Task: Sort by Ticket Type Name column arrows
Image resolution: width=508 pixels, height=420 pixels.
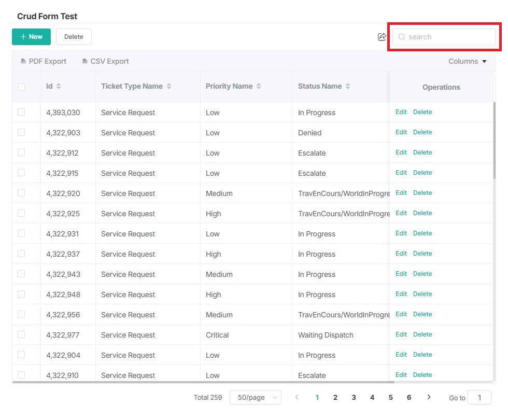Action: click(x=169, y=86)
